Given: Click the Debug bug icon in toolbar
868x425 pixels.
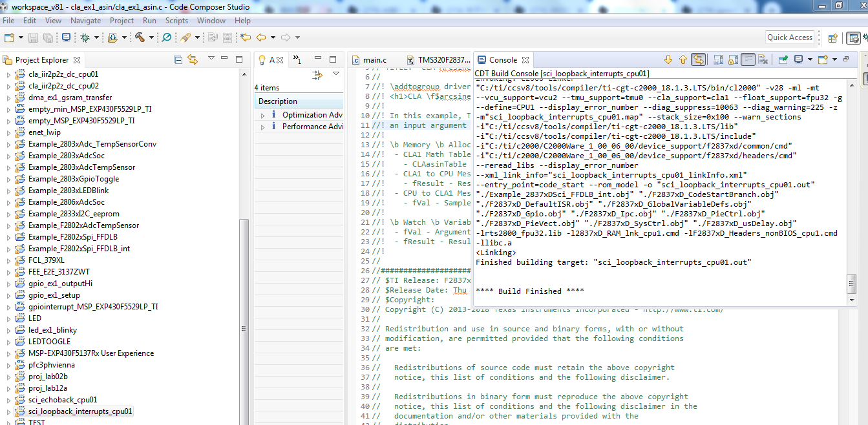Looking at the screenshot, I should tap(85, 38).
